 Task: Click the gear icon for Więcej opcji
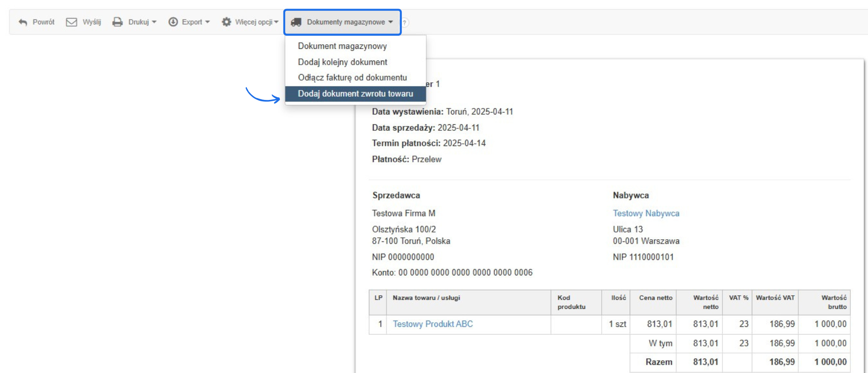(226, 22)
